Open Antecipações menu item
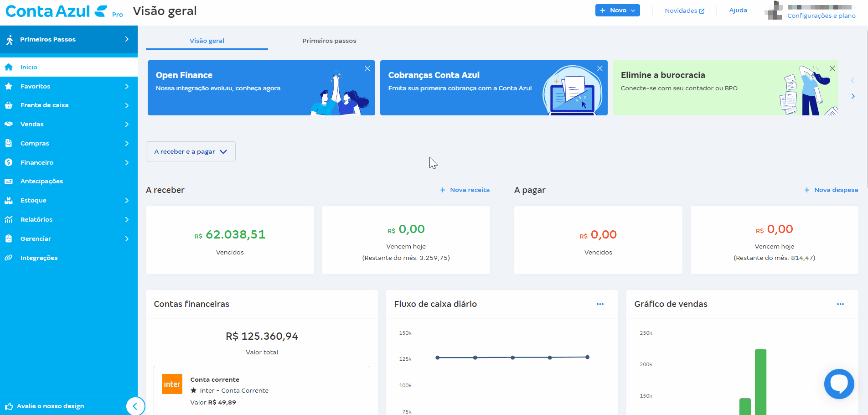The width and height of the screenshot is (868, 415). coord(69,182)
